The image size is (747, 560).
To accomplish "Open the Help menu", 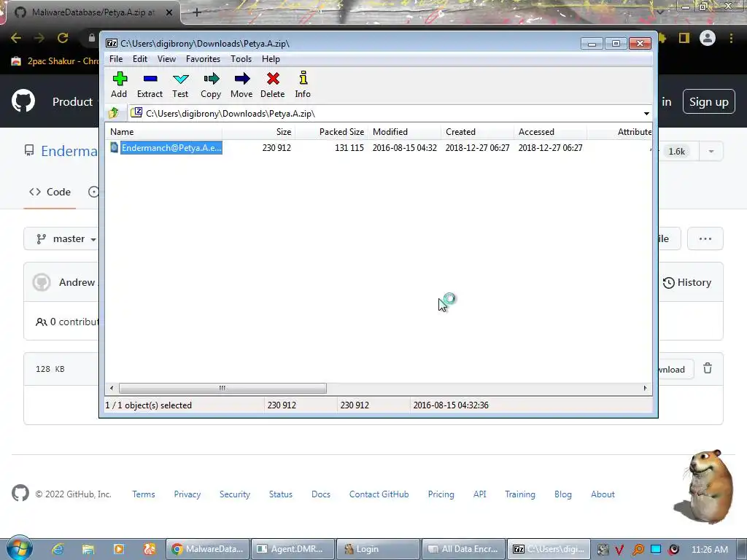I will click(x=271, y=58).
